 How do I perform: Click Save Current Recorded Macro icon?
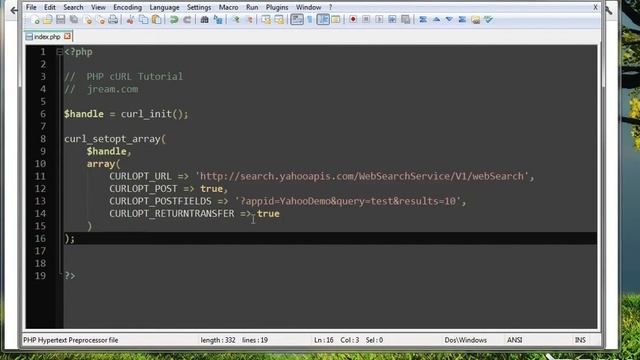click(405, 20)
